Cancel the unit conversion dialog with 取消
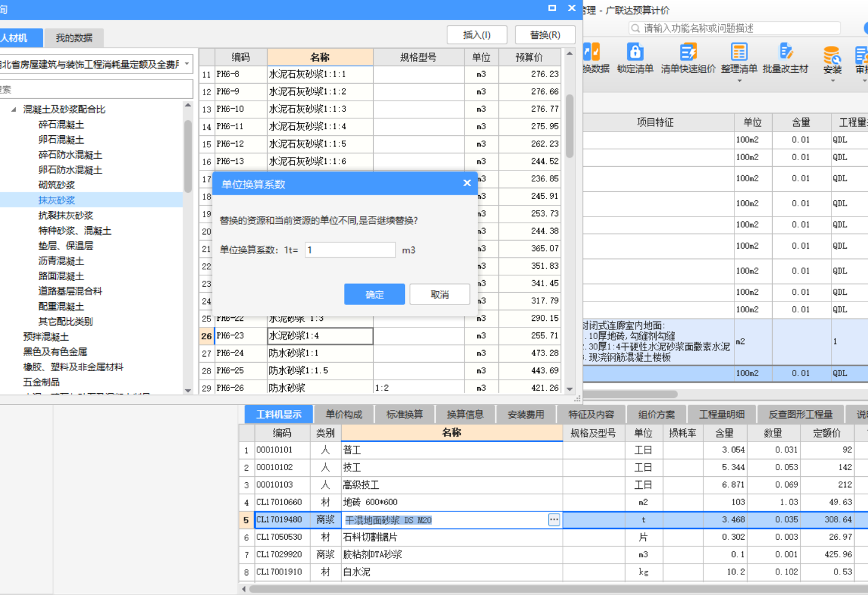 tap(439, 294)
